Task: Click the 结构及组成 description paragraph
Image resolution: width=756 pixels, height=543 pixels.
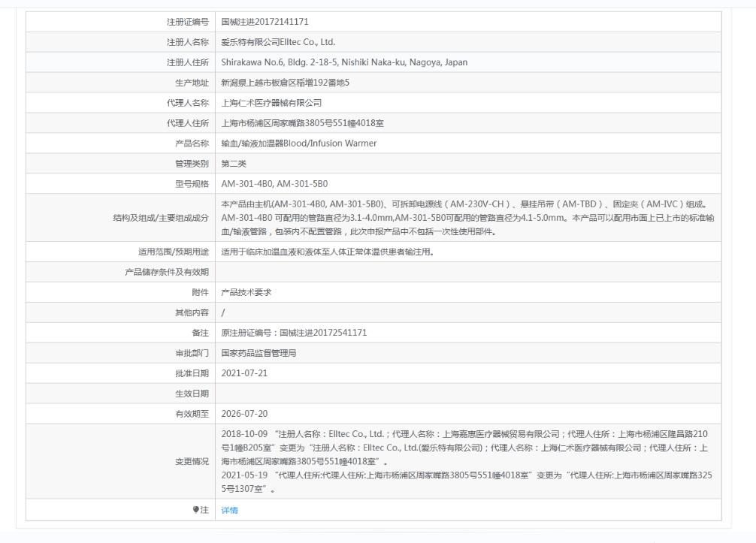Action: point(467,218)
